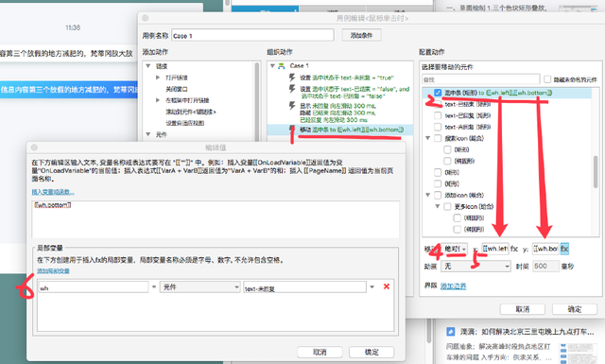Click the 添加局部变量 link
This screenshot has width=605, height=364.
53,271
